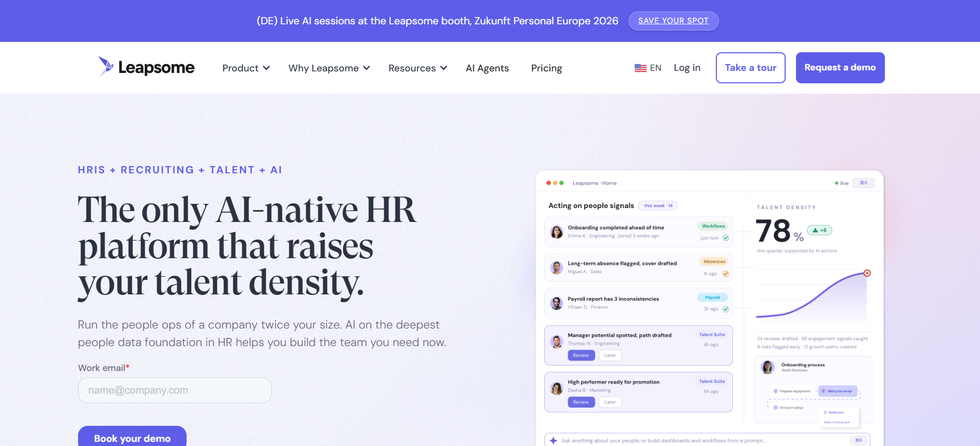
Task: Click the notification bell icon in the onboarding flow
Action: (825, 412)
